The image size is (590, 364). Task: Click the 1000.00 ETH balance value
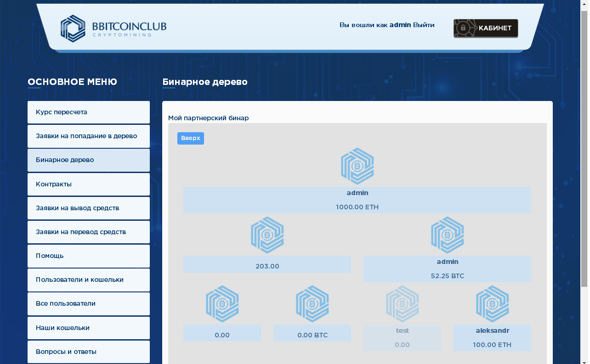[357, 207]
